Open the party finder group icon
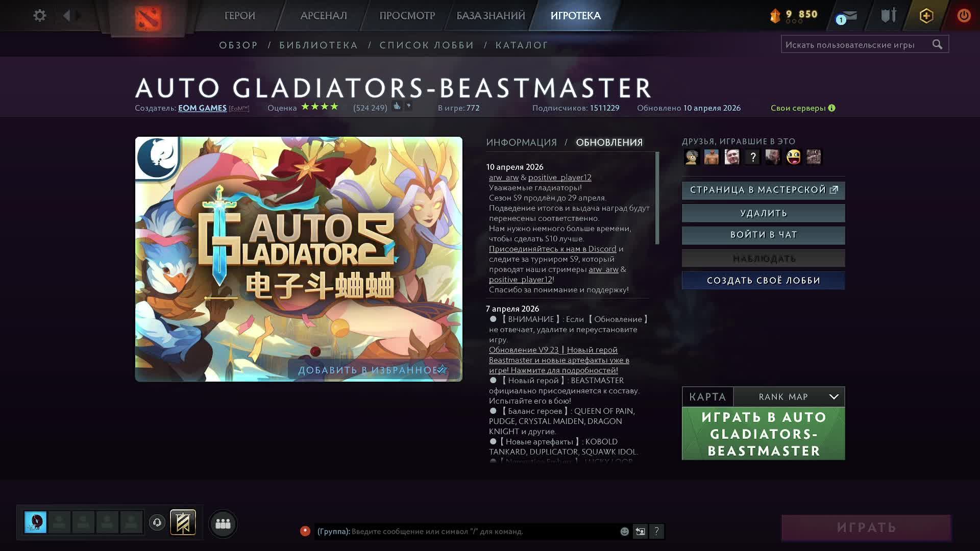Viewport: 980px width, 551px height. point(223,523)
